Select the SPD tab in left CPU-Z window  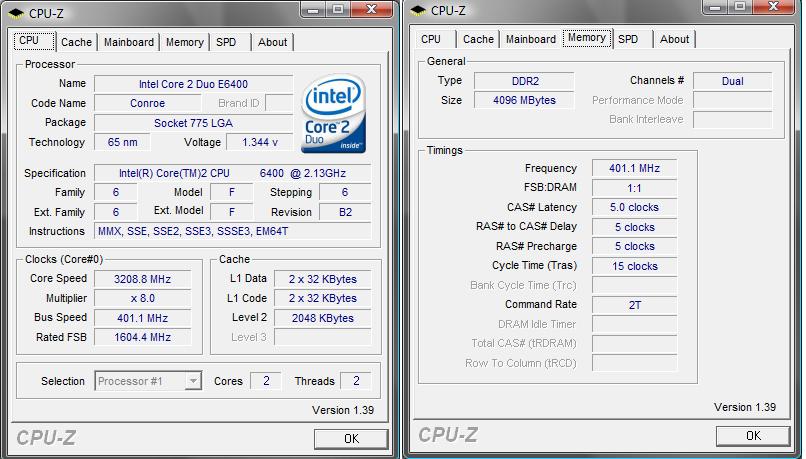[226, 42]
